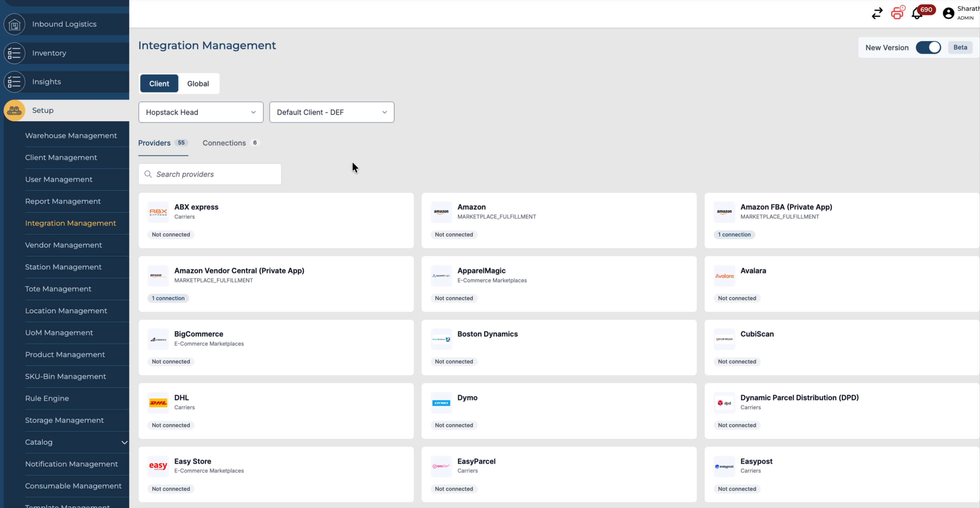980x508 pixels.
Task: Open Location Management menu item
Action: (66, 311)
